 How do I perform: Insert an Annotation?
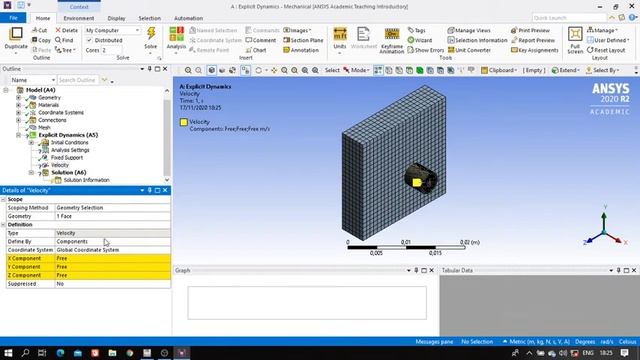(x=301, y=50)
